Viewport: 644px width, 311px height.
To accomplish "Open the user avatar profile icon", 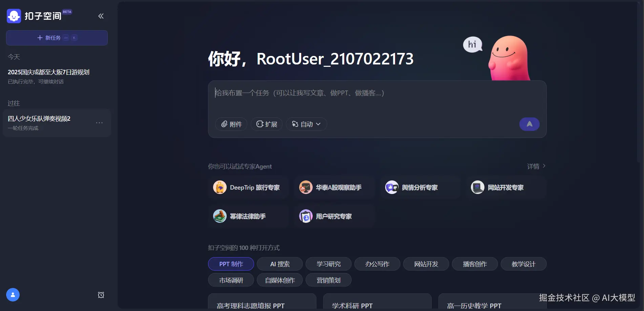I will pyautogui.click(x=13, y=295).
